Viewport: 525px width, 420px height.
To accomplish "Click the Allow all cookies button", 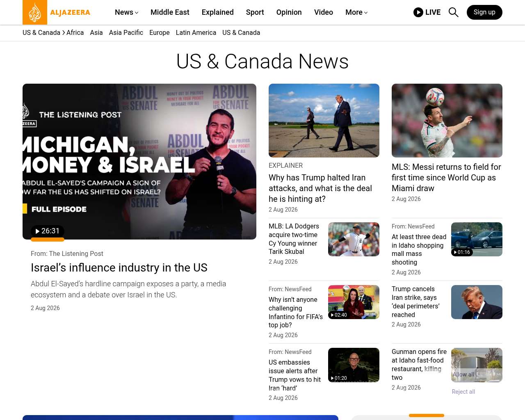I will pos(463,374).
